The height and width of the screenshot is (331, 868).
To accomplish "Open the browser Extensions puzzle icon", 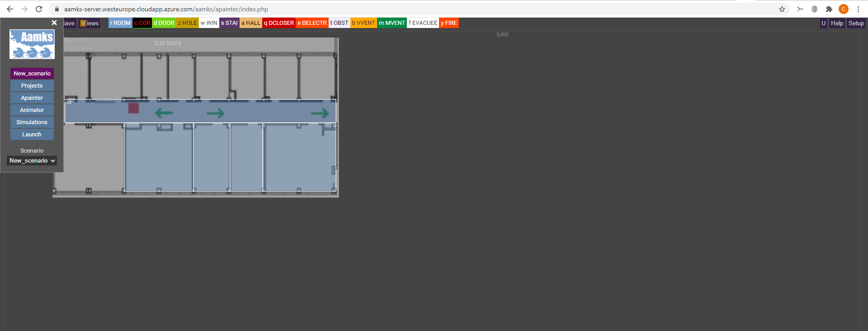I will coord(829,9).
